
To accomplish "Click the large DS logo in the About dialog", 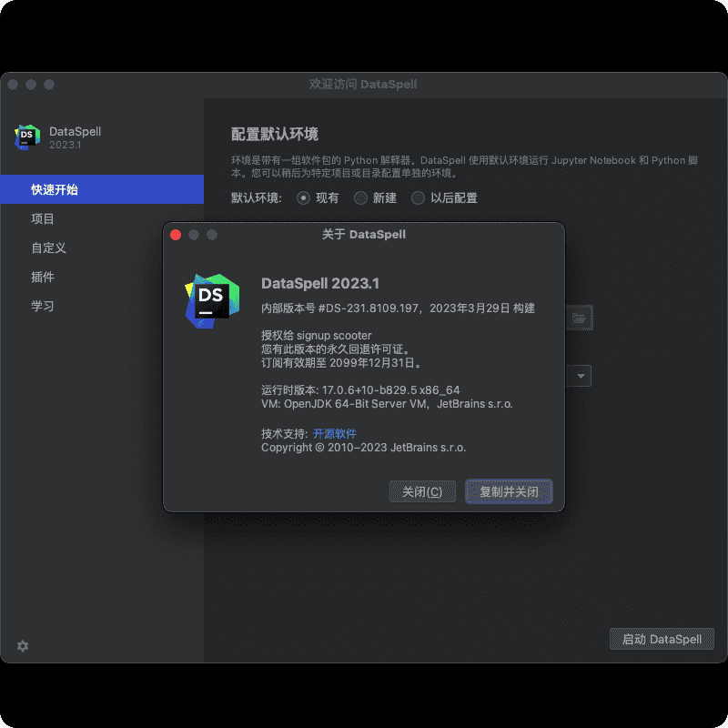I will pos(212,301).
